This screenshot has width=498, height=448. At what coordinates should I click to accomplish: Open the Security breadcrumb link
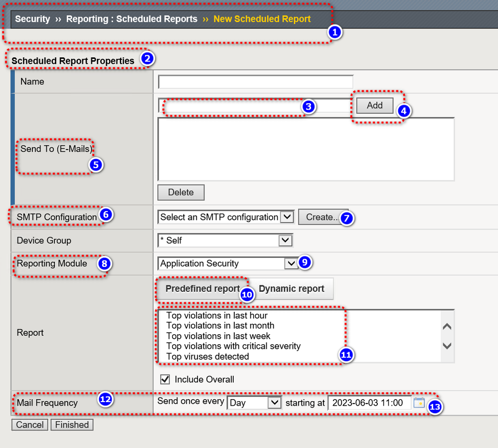[32, 19]
